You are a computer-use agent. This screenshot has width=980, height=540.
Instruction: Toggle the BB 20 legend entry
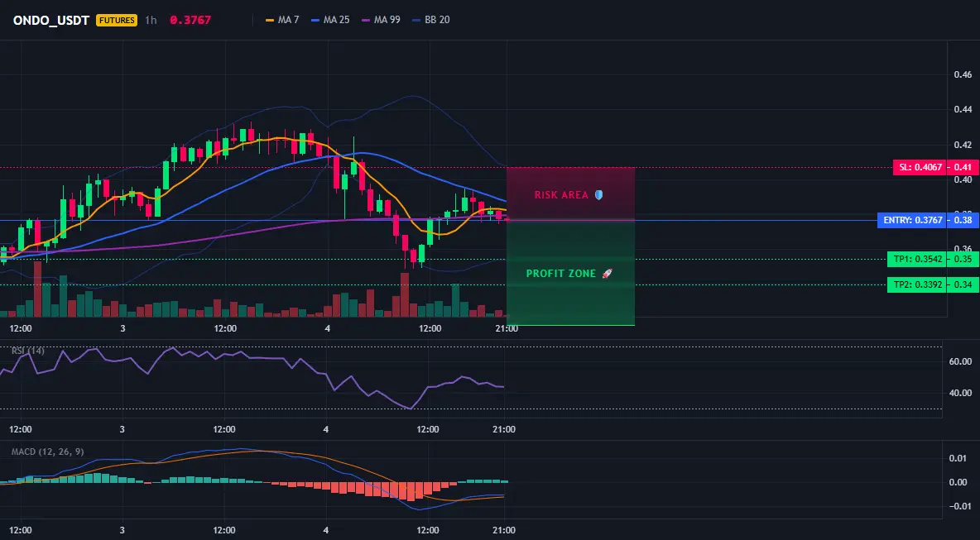pos(431,20)
